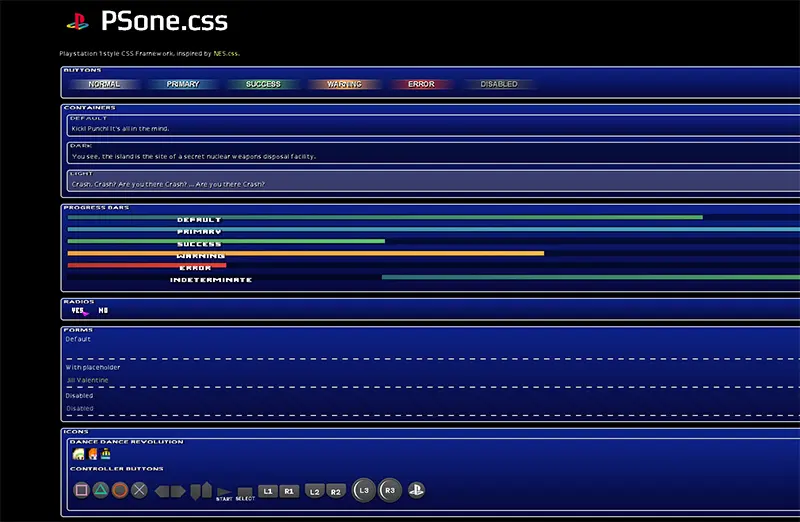Focus the Jill Valentine placeholder input
Viewport: 800px width, 522px height.
[433, 381]
